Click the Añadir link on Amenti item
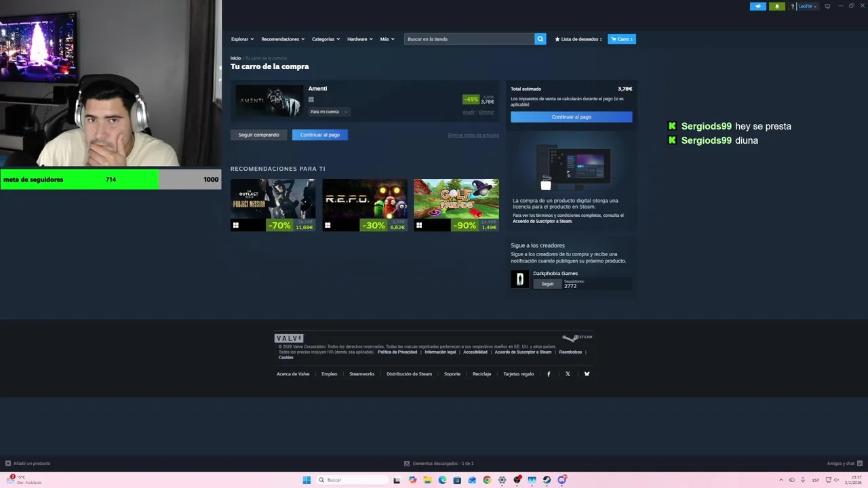 [x=469, y=112]
